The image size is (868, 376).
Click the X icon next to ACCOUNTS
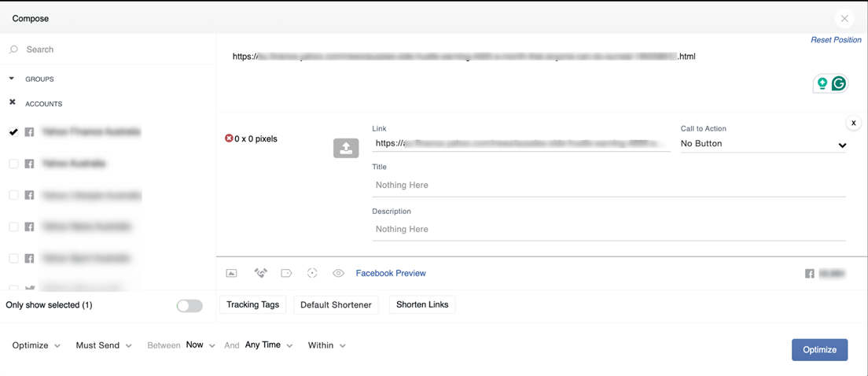[12, 103]
